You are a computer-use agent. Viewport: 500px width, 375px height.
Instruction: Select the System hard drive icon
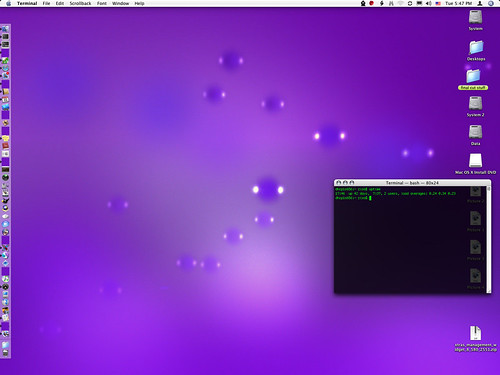(475, 17)
